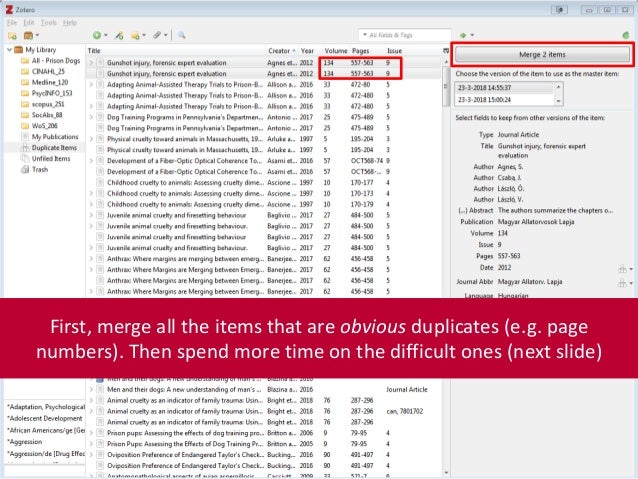Viewport: 638px width, 479px height.
Task: Click the Add Attachment paperclip icon
Action: click(x=157, y=35)
